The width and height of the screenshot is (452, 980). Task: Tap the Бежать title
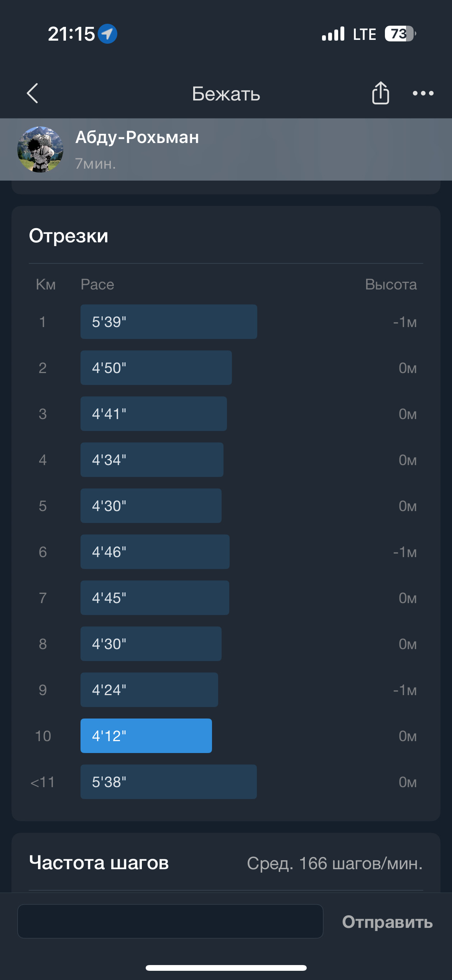226,94
